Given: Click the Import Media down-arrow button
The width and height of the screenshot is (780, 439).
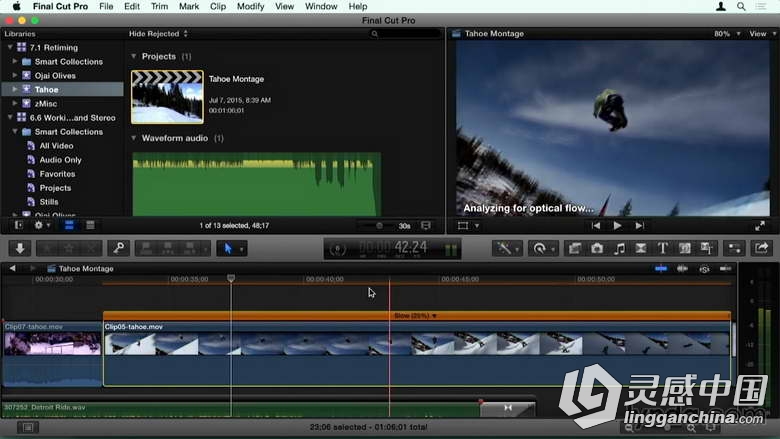Looking at the screenshot, I should tap(20, 248).
